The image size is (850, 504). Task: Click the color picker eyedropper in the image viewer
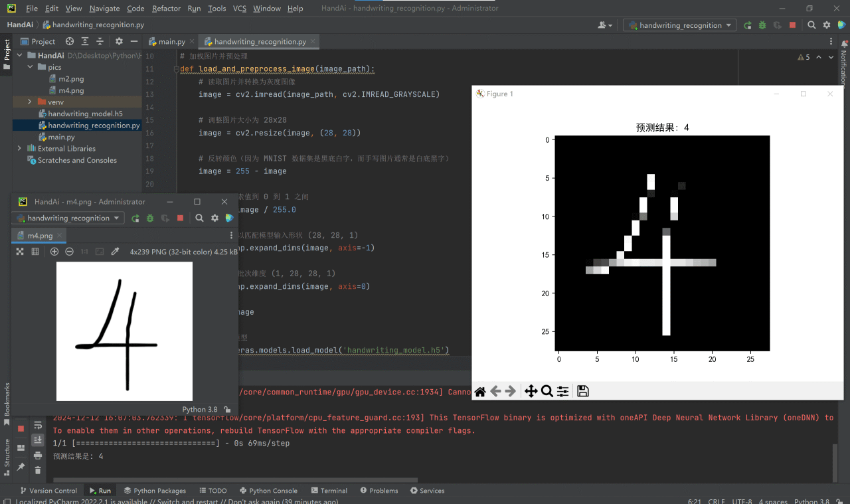[115, 252]
